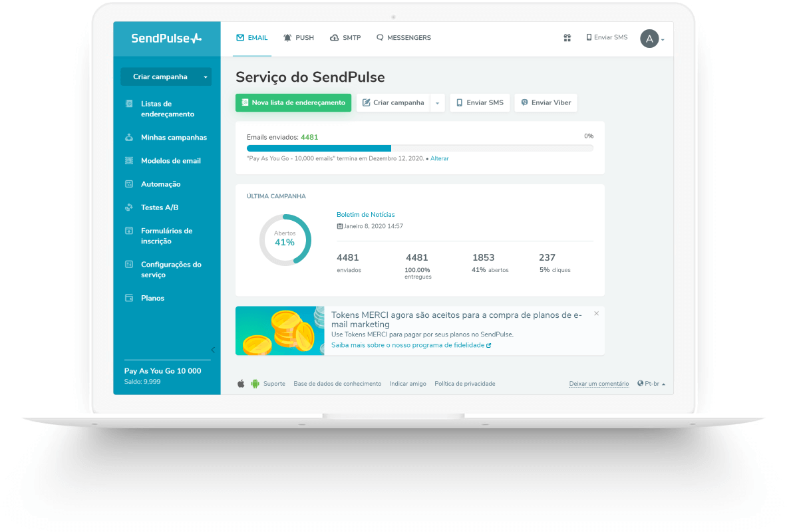787x532 pixels.
Task: Open Modelos de email
Action: pyautogui.click(x=171, y=161)
